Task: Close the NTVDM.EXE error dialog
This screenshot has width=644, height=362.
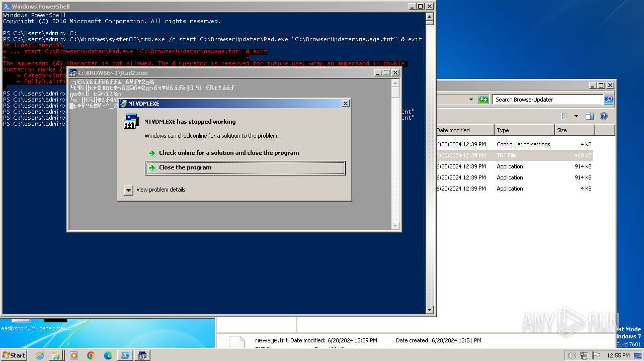Action: point(346,103)
